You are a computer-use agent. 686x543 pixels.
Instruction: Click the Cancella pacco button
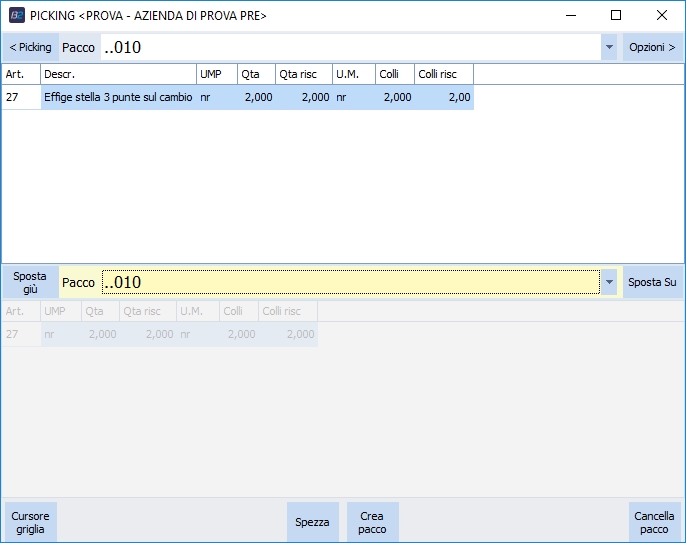pos(654,522)
